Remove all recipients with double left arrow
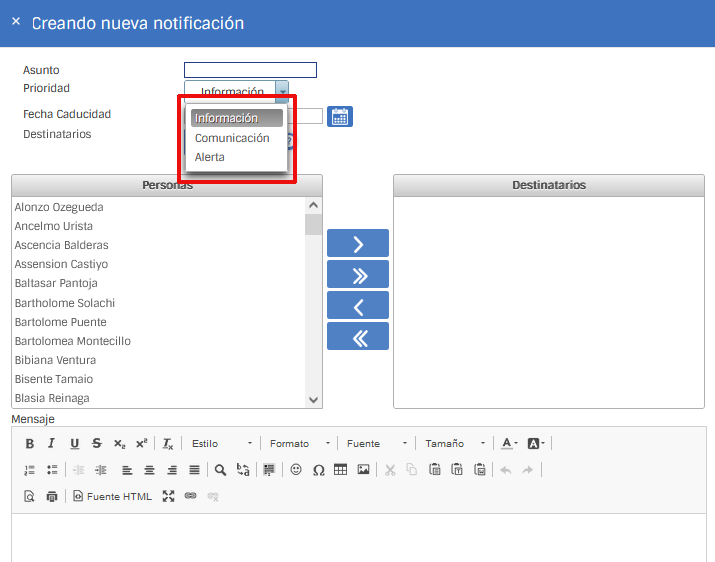This screenshot has width=715, height=562. (x=358, y=336)
